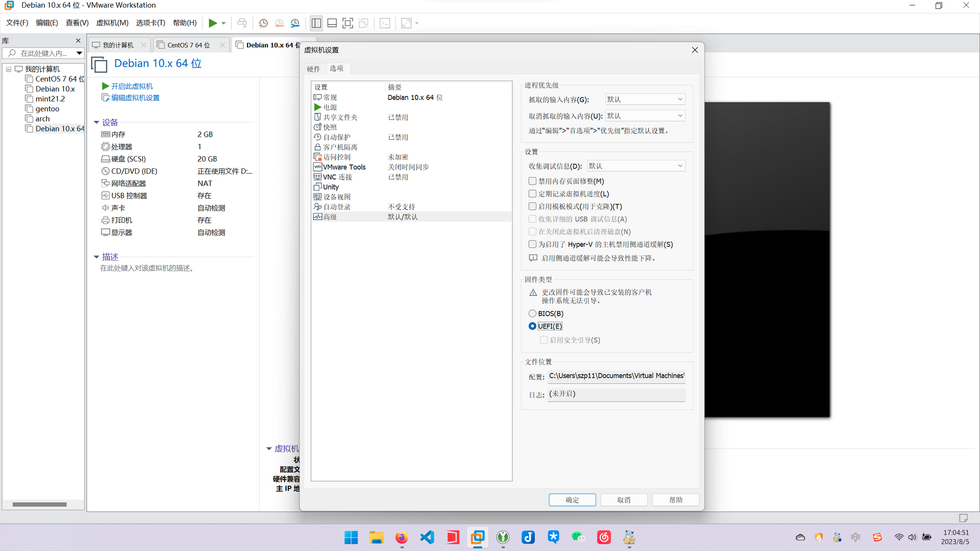980x551 pixels.
Task: Collapse 我的计算机 tree node
Action: 9,69
